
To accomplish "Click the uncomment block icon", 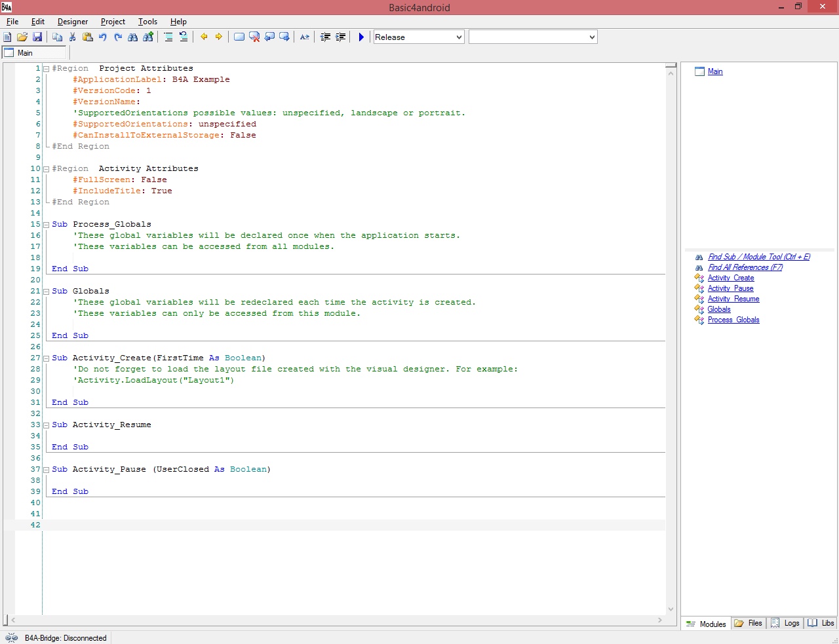I will pyautogui.click(x=184, y=37).
